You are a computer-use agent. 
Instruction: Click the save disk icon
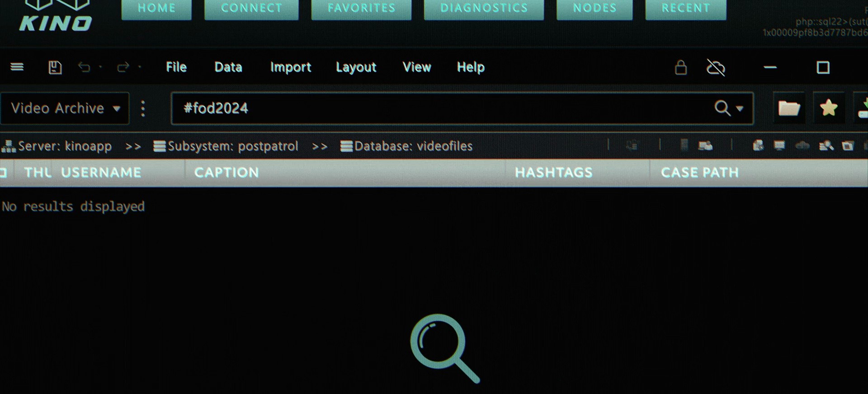[55, 67]
